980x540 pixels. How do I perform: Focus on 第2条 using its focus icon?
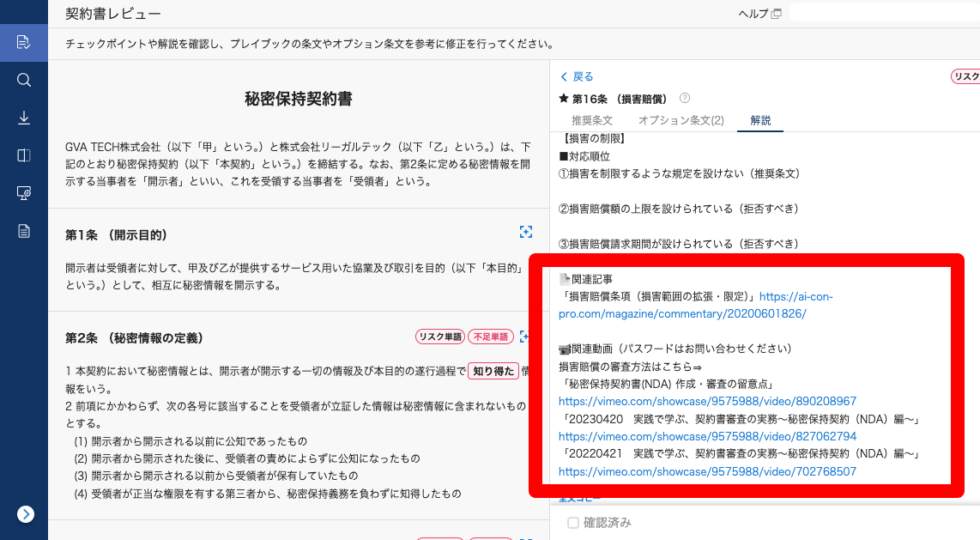coord(524,337)
